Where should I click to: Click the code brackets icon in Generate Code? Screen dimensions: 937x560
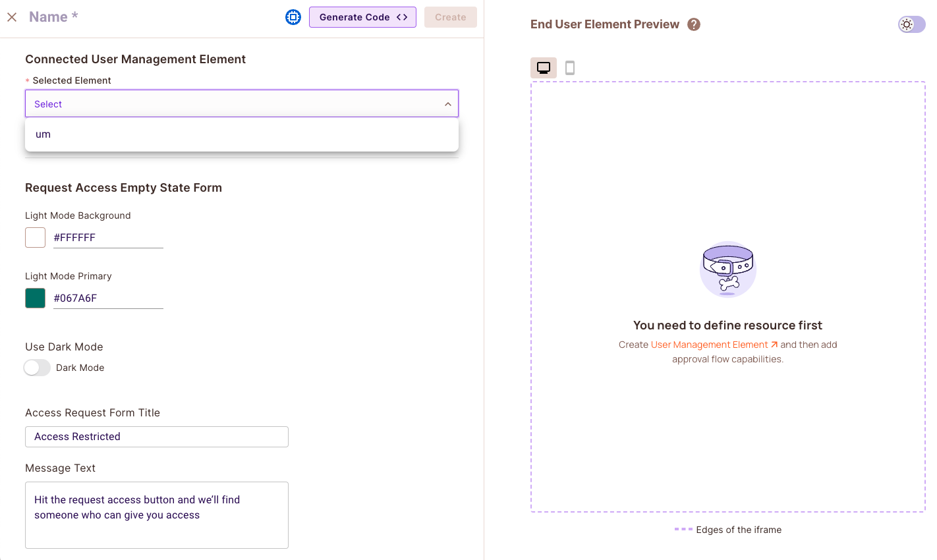402,17
